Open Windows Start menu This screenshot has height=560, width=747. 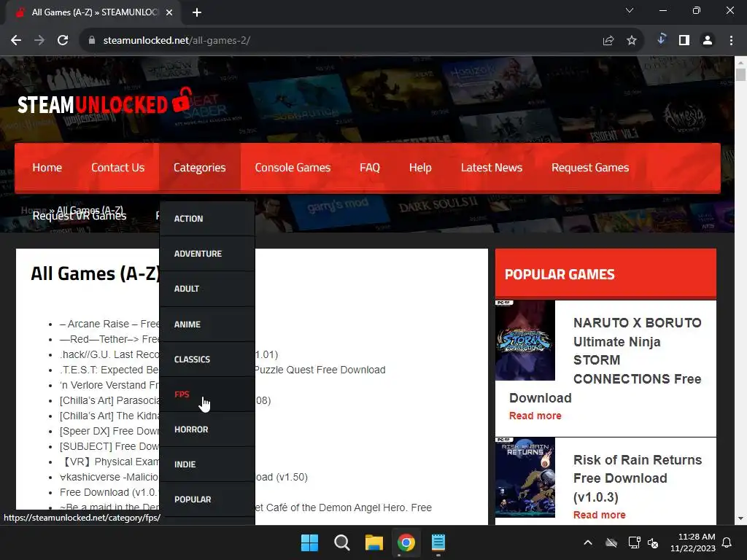click(309, 542)
